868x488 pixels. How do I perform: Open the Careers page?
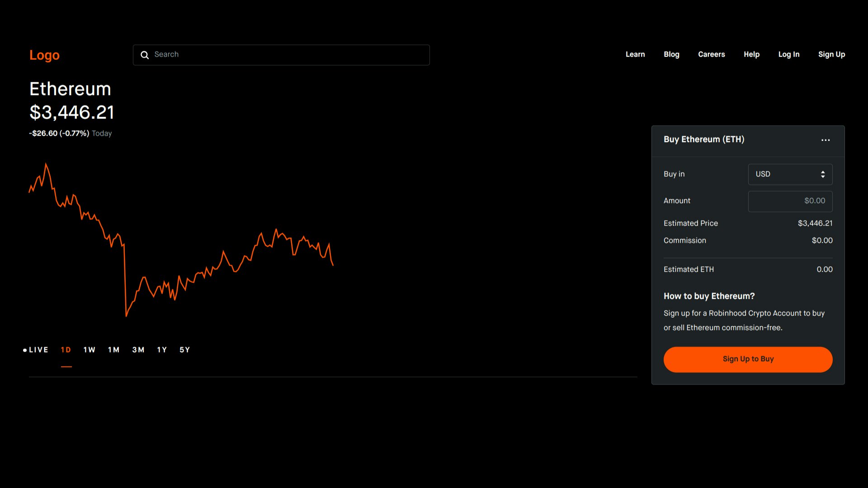(x=711, y=54)
